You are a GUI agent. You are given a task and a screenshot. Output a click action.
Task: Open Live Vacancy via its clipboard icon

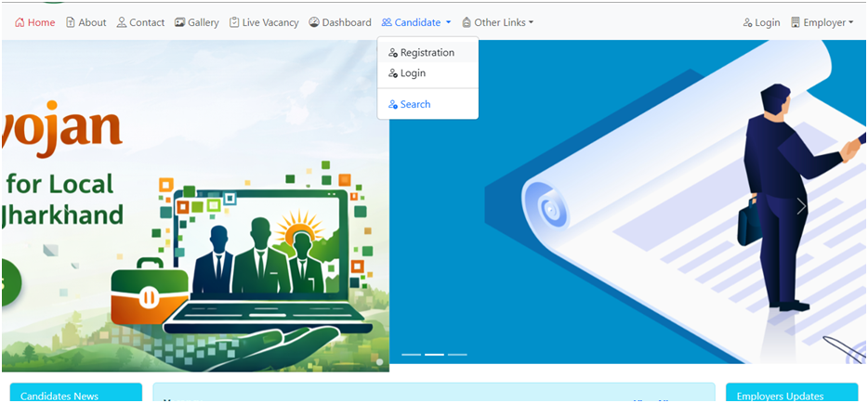[234, 22]
